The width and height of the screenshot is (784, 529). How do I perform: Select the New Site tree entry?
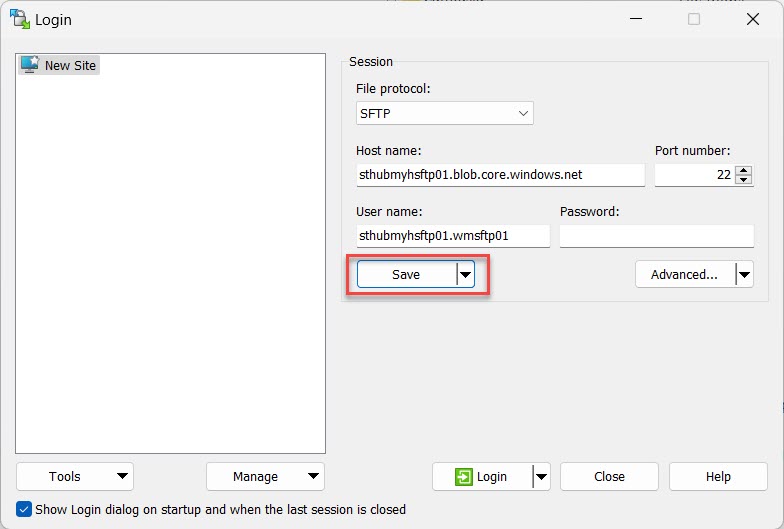click(71, 65)
